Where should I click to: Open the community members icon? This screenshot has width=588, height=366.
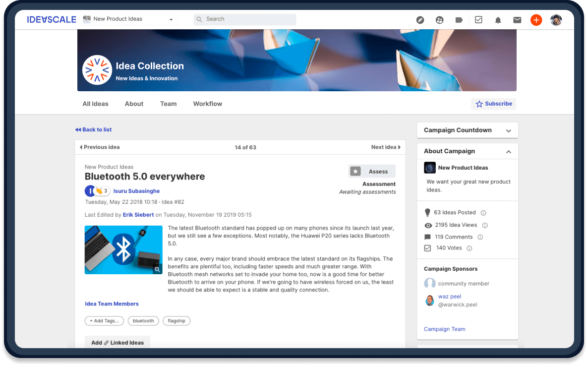pyautogui.click(x=439, y=20)
